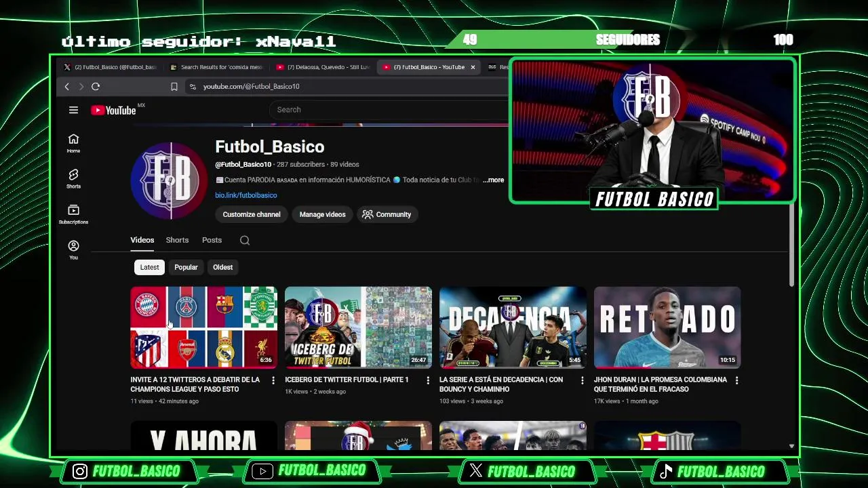Click the browser forward arrow
This screenshot has height=488, width=868.
pyautogui.click(x=81, y=86)
